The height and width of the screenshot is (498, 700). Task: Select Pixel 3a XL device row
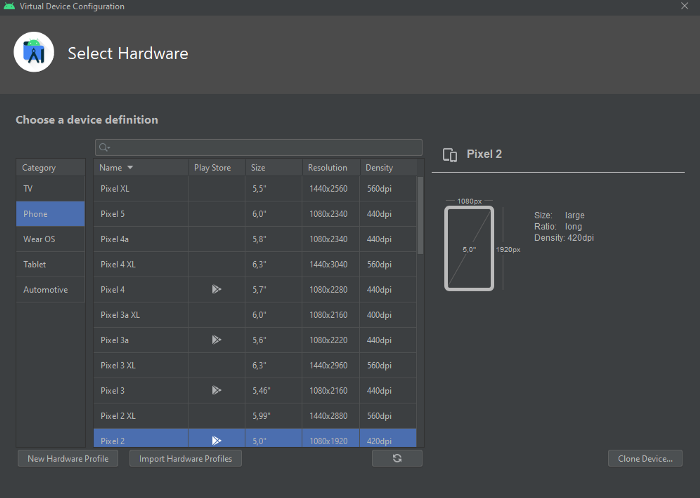(255, 315)
